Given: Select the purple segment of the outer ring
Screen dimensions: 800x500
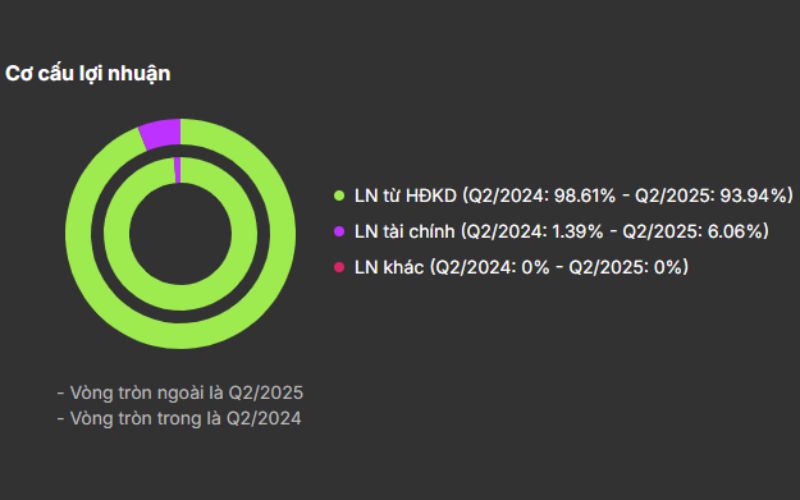Looking at the screenshot, I should click(161, 133).
